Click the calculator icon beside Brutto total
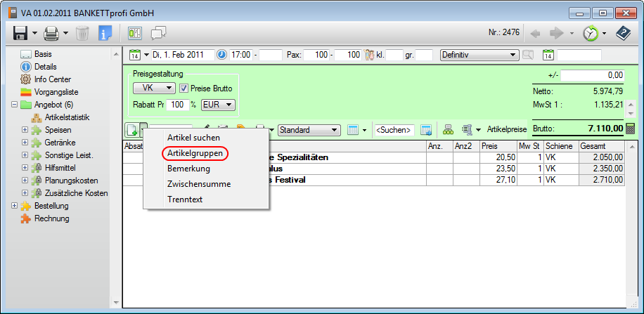 click(x=630, y=129)
